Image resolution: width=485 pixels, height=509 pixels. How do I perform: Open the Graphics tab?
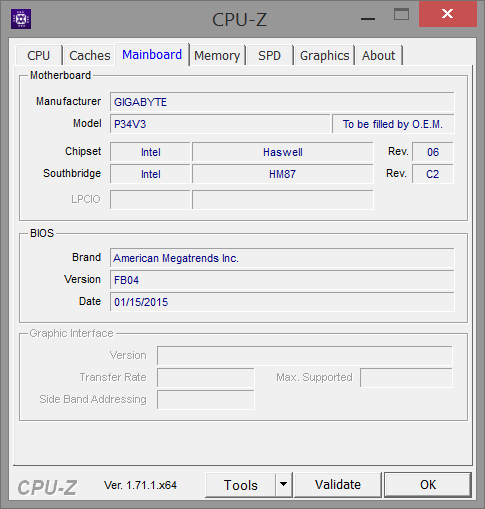324,55
